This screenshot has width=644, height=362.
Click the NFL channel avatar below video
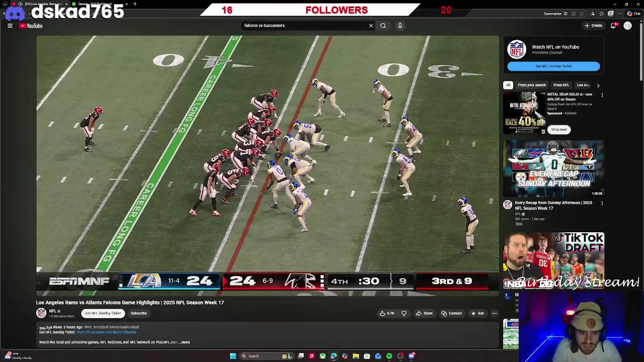point(41,313)
